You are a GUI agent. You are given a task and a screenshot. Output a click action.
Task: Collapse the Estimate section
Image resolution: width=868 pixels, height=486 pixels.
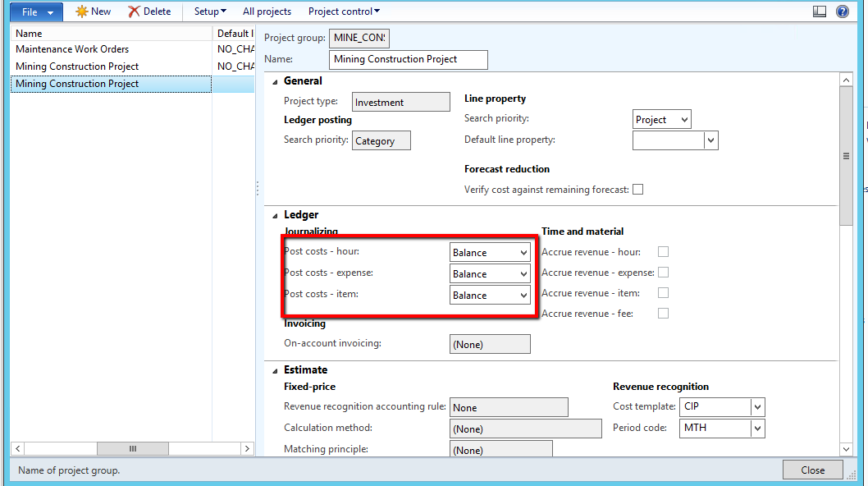(275, 369)
